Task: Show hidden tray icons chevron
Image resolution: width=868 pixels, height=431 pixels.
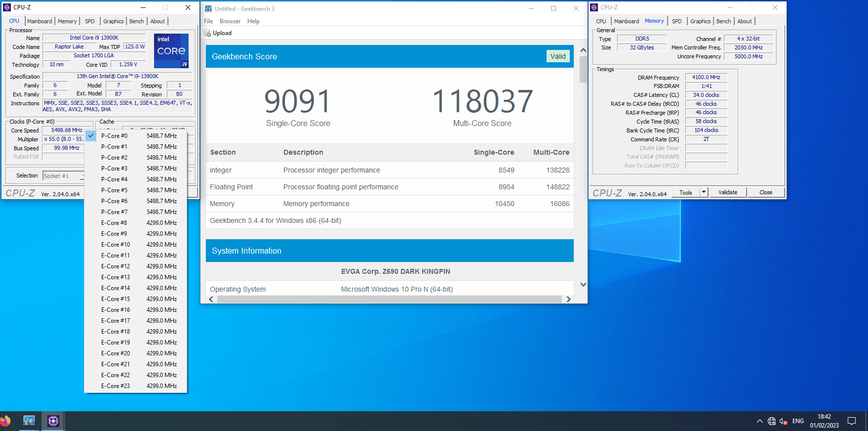Action: point(759,421)
